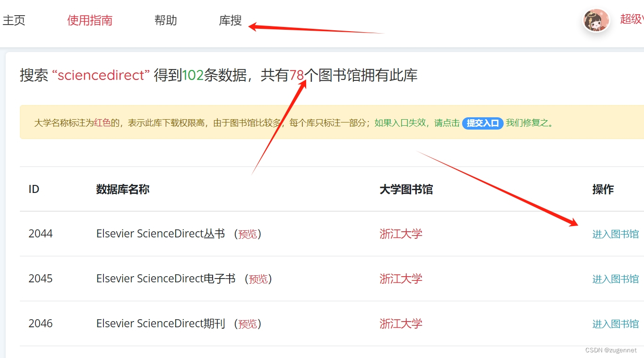Viewport: 644px width, 358px height.
Task: Open 预览 for ScienceDirect电子书 row
Action: tap(258, 279)
